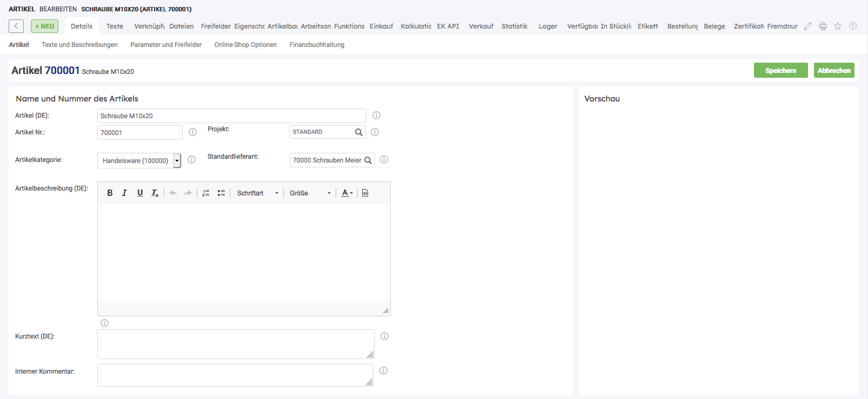The width and height of the screenshot is (868, 399).
Task: Click the back arrow button
Action: [x=16, y=26]
